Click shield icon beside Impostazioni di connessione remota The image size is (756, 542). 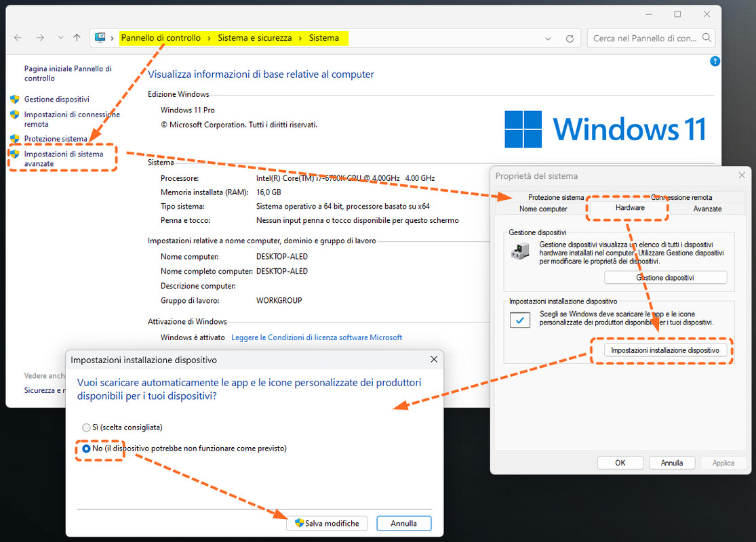15,114
